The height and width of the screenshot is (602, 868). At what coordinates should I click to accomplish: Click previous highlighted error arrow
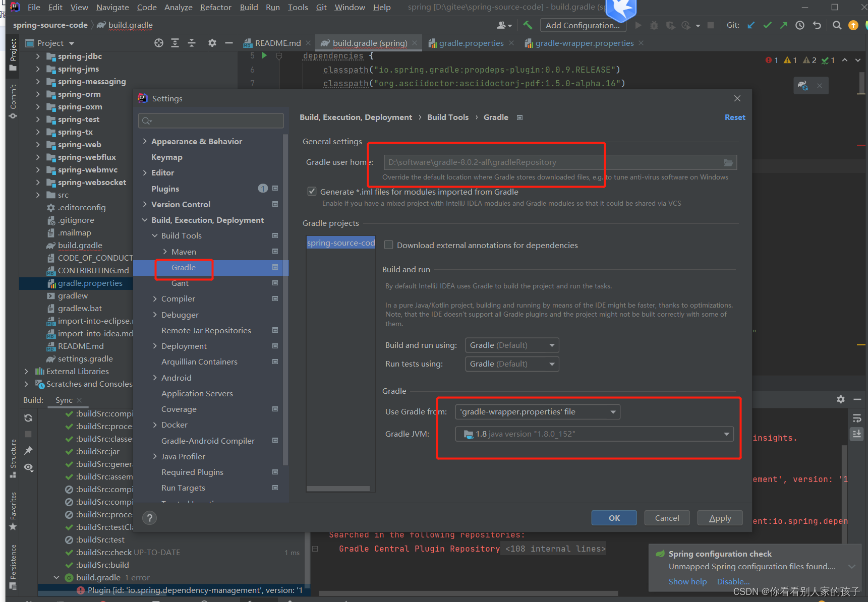click(845, 60)
